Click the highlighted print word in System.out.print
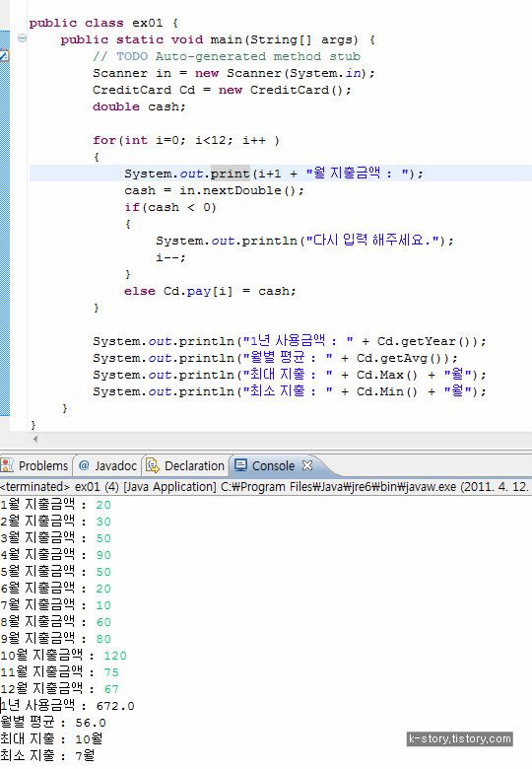Image resolution: width=532 pixels, height=769 pixels. pos(231,174)
